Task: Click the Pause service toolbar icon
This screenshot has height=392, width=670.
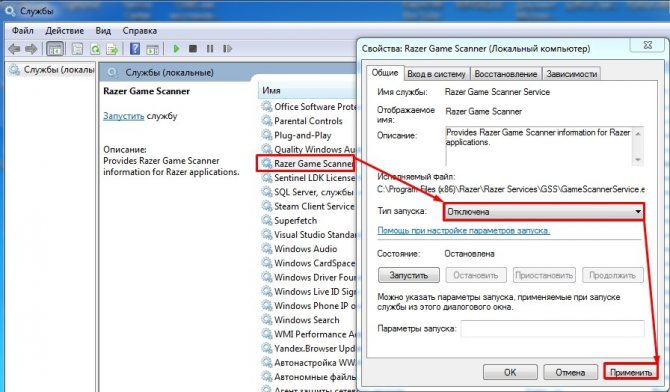Action: click(x=210, y=49)
